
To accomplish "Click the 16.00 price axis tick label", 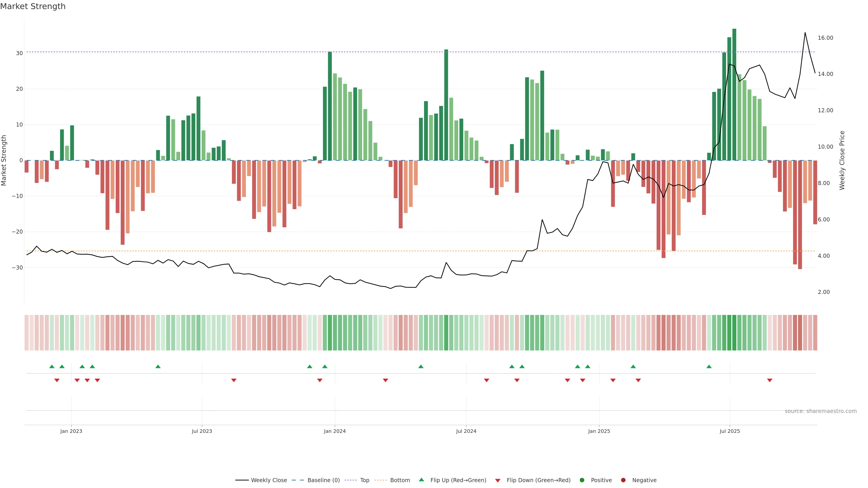I will pyautogui.click(x=825, y=38).
